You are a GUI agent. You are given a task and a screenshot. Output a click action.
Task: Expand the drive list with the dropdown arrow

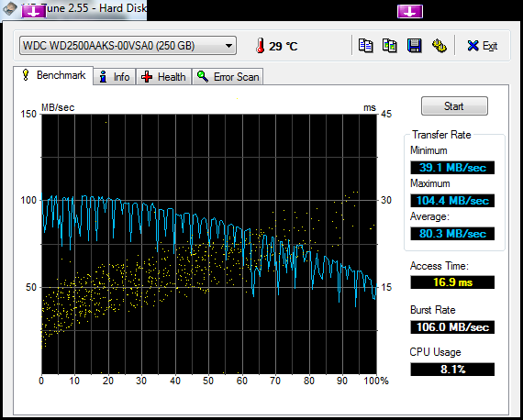(x=228, y=46)
